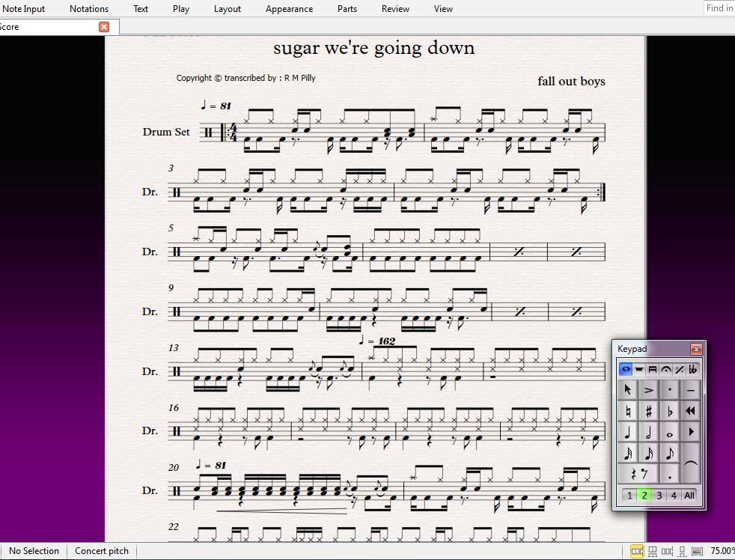Open the Note Input ribbon tab
735x560 pixels.
pos(23,8)
